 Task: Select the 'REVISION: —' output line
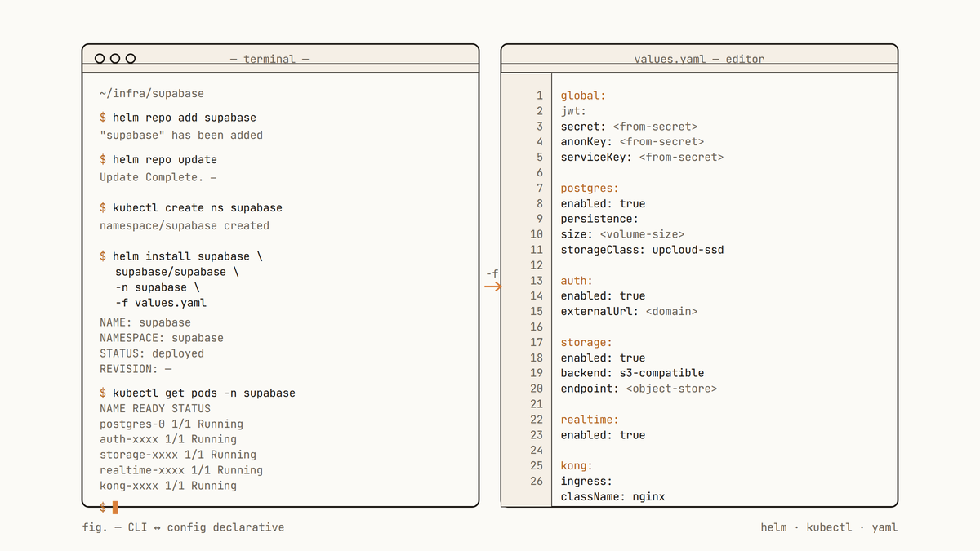pos(136,368)
